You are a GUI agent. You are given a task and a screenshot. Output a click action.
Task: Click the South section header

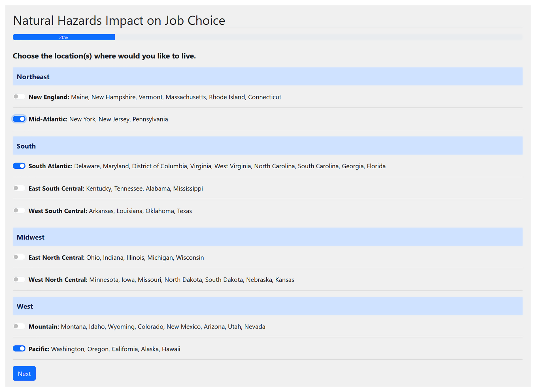coord(26,146)
